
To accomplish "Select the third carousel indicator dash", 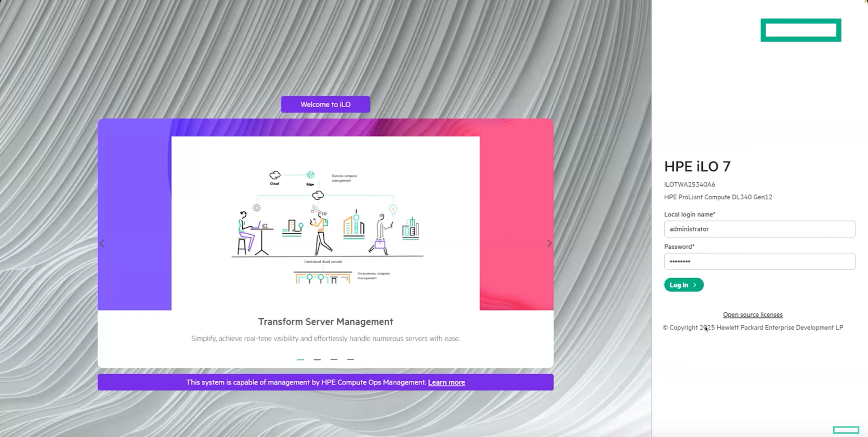I will coord(334,359).
